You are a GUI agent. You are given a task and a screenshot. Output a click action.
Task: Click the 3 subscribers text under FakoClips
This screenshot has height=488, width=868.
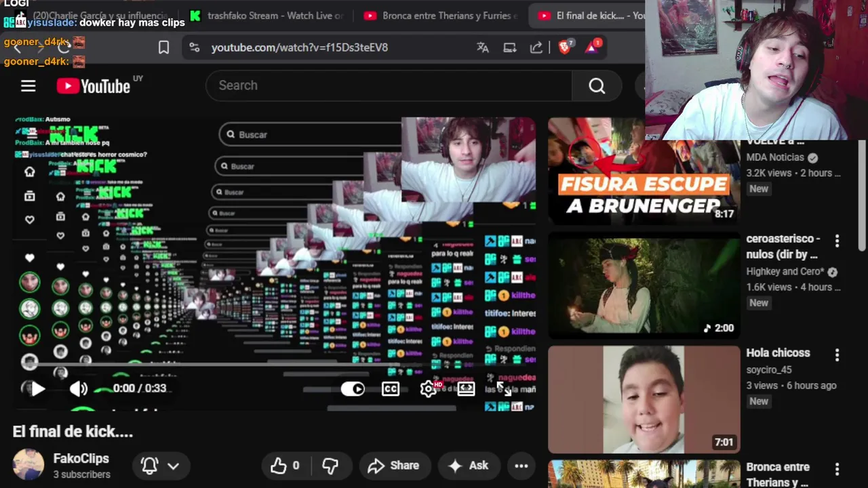81,474
